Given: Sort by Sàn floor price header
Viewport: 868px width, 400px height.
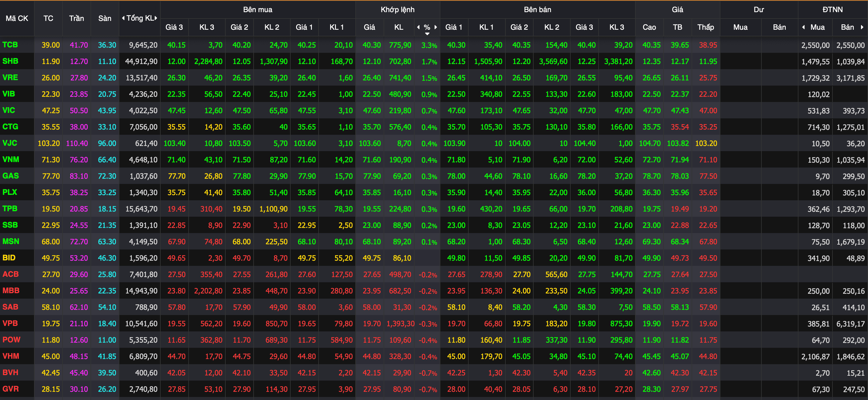Looking at the screenshot, I should point(105,19).
